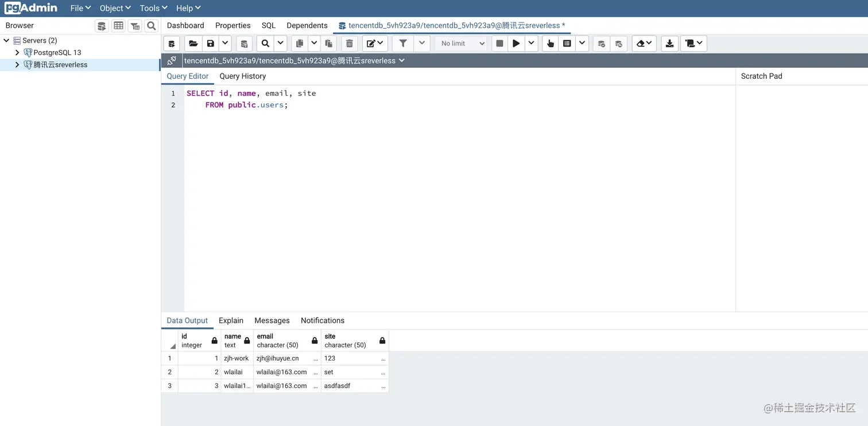Switch to the Query History tab

(243, 76)
